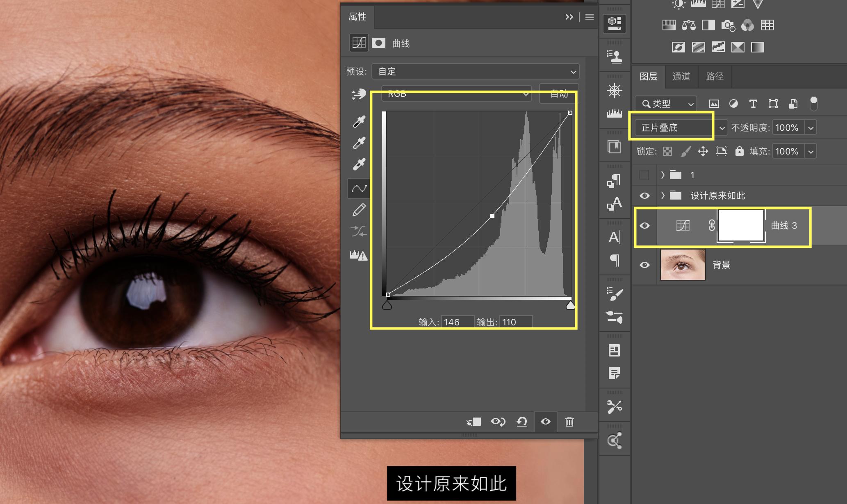Select the black point eyedropper in the Curves panel

[359, 121]
